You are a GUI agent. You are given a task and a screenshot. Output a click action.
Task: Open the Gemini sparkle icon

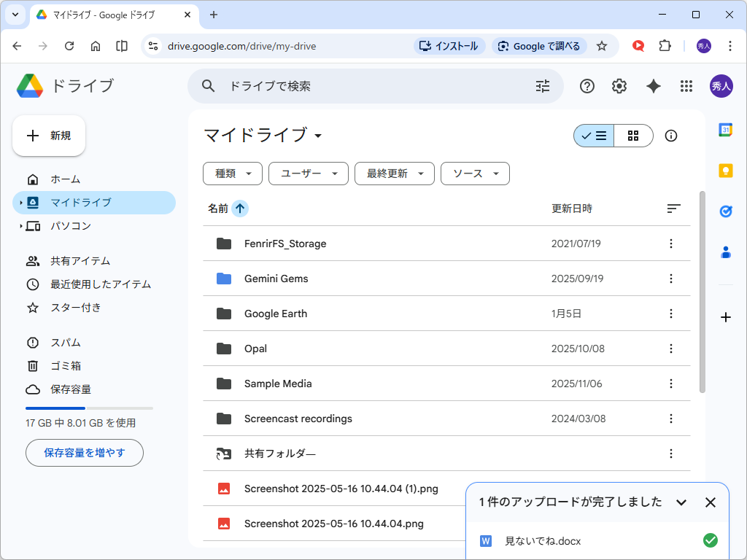pos(652,85)
